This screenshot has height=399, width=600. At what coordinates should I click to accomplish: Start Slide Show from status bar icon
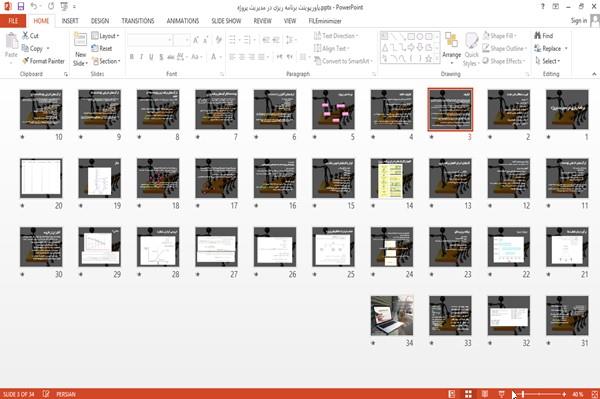(501, 394)
